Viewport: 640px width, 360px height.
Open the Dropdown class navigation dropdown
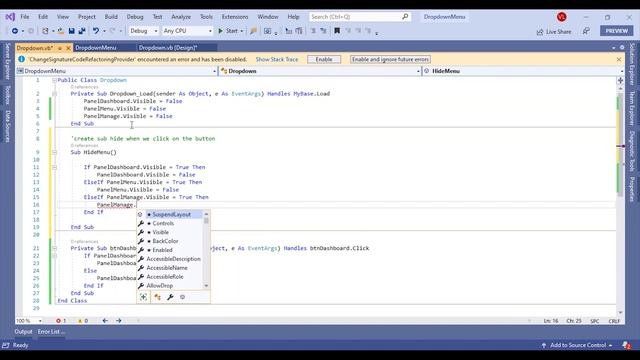320,71
